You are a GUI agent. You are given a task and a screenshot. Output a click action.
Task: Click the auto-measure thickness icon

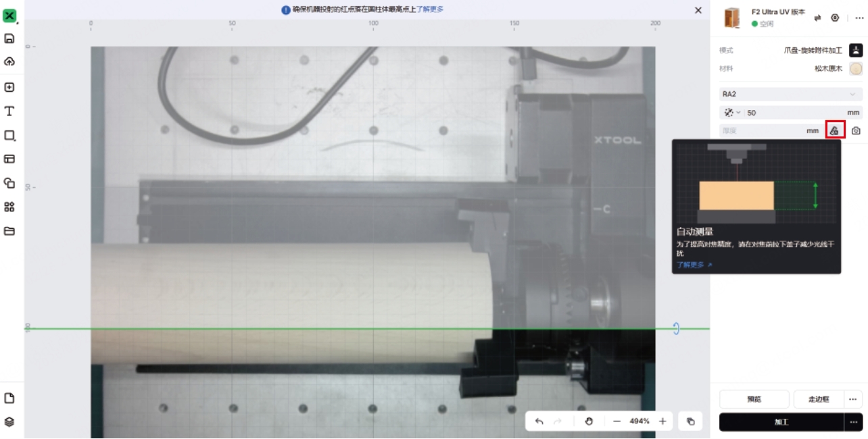coord(834,130)
